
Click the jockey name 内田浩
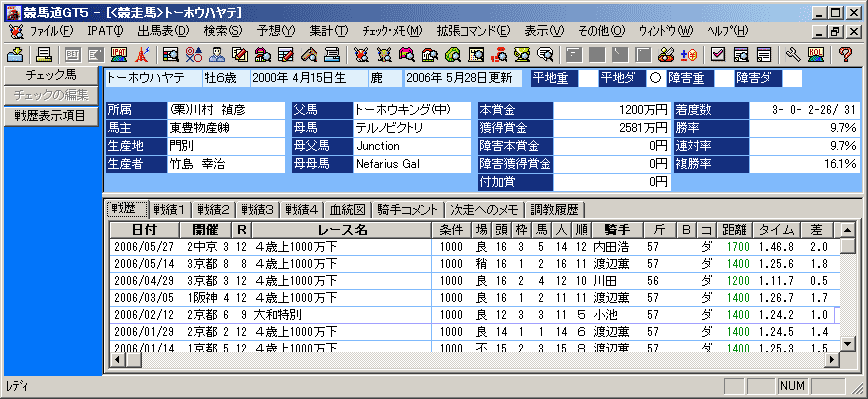[612, 247]
